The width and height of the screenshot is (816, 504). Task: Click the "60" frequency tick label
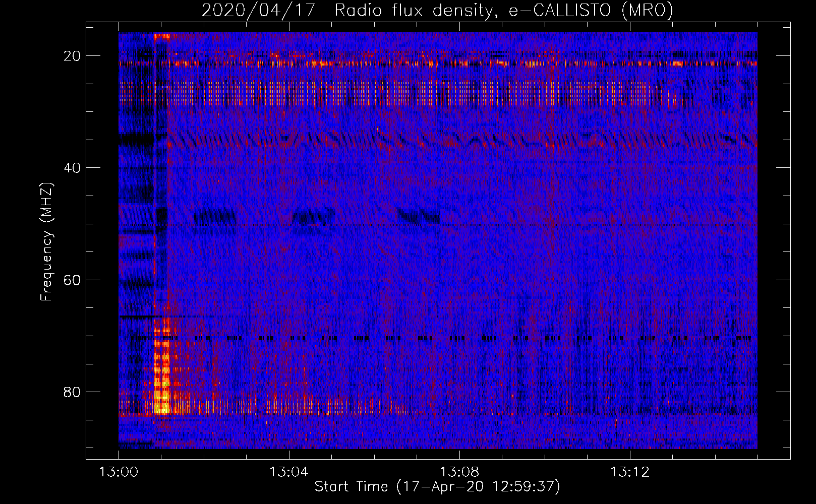tap(73, 280)
